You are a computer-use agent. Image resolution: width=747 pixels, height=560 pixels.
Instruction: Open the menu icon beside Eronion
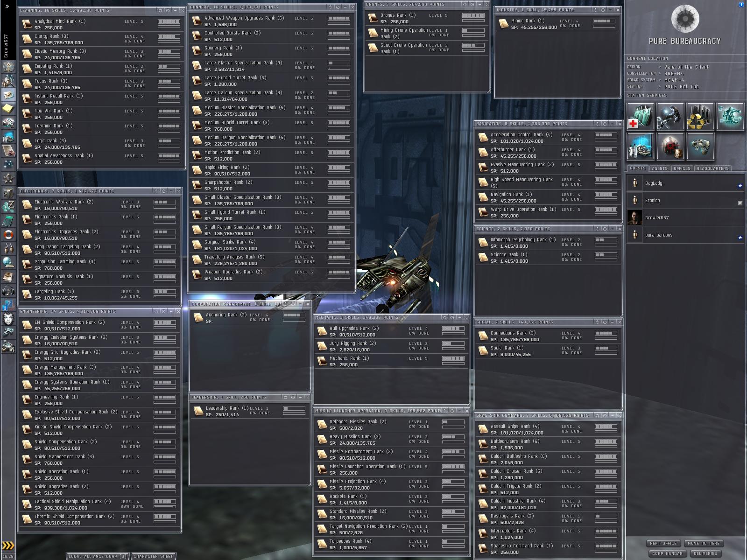pos(740,203)
